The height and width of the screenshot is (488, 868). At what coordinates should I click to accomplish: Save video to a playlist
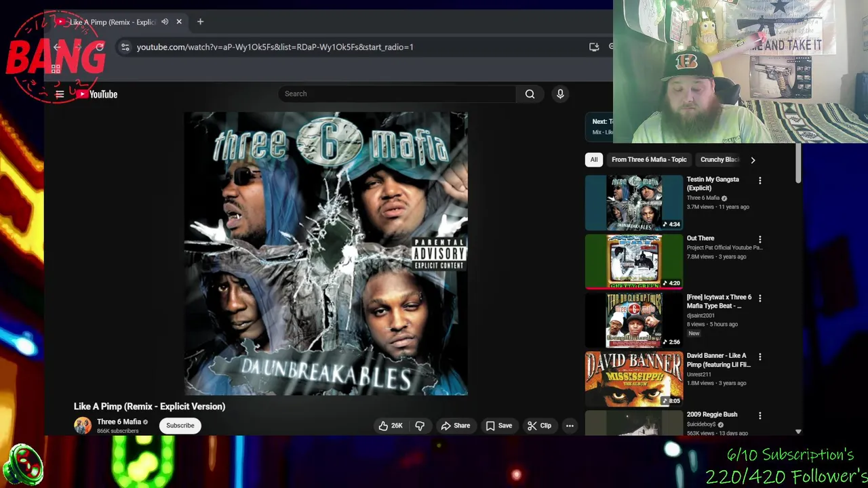click(x=498, y=426)
